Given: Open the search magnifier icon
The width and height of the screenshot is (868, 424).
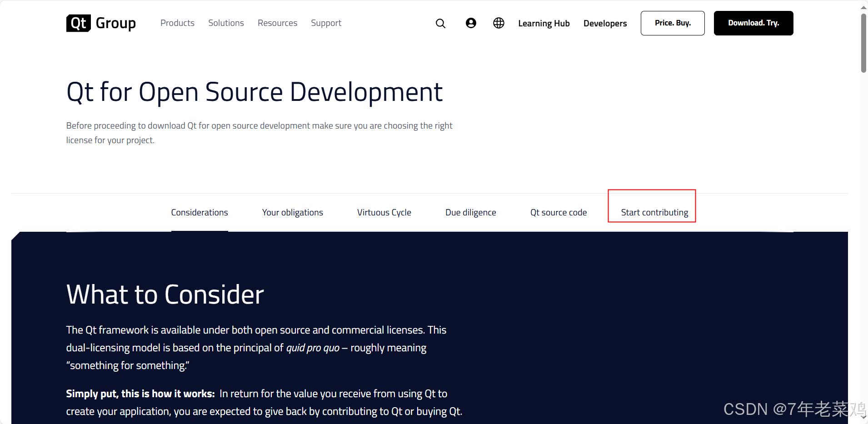Looking at the screenshot, I should (x=440, y=23).
